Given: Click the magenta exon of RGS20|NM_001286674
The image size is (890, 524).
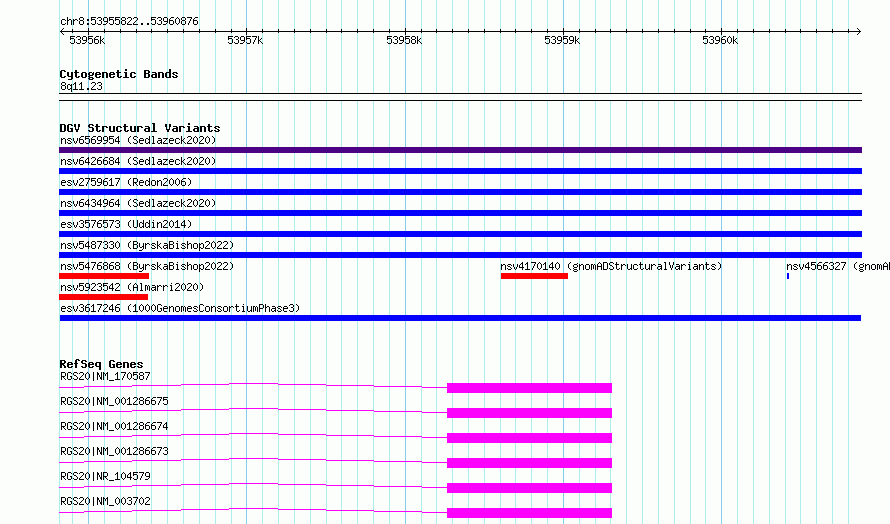Looking at the screenshot, I should pyautogui.click(x=530, y=438).
